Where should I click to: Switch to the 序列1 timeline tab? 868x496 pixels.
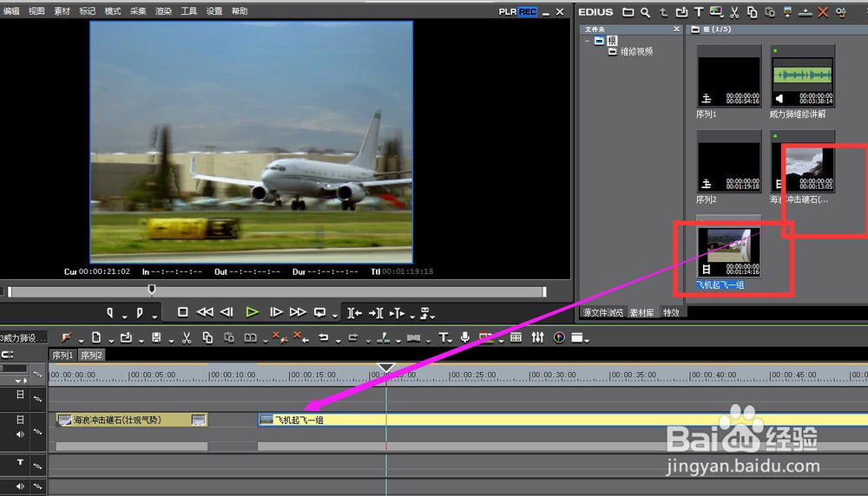click(63, 355)
